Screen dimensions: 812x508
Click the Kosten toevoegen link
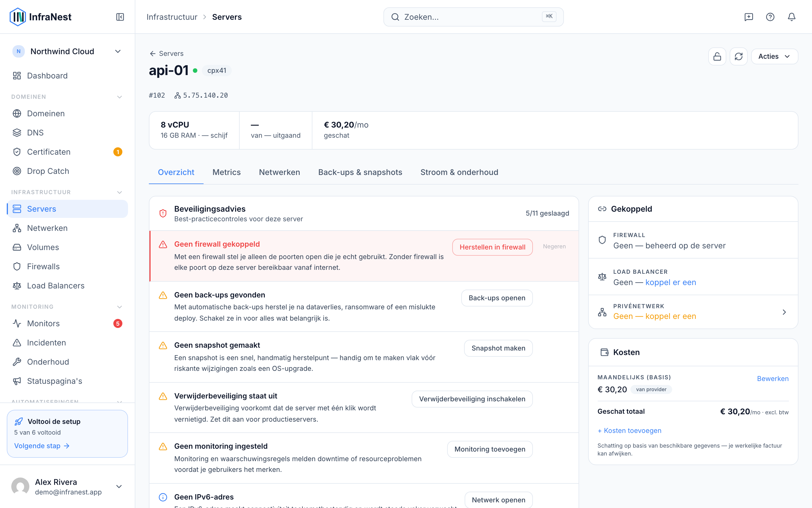(629, 431)
